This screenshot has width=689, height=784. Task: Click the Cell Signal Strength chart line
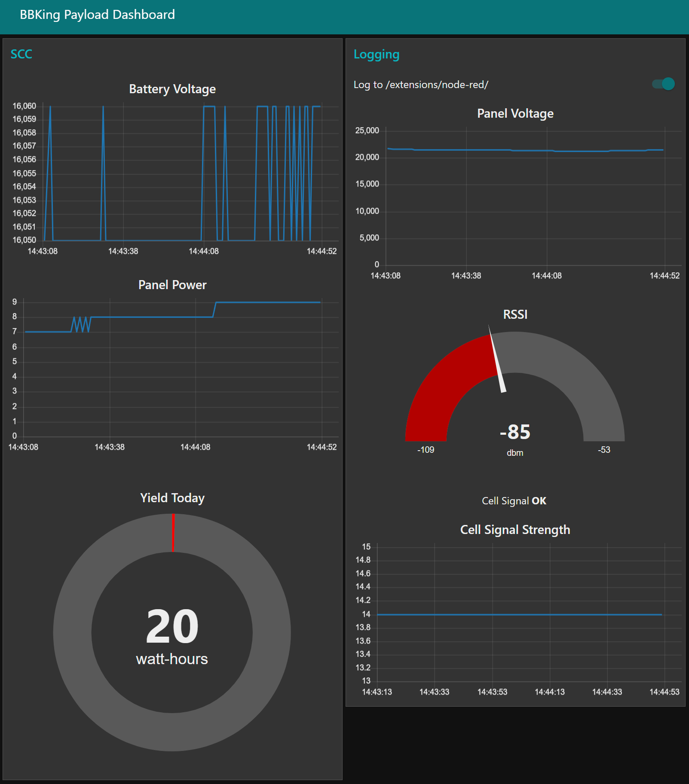pyautogui.click(x=516, y=615)
